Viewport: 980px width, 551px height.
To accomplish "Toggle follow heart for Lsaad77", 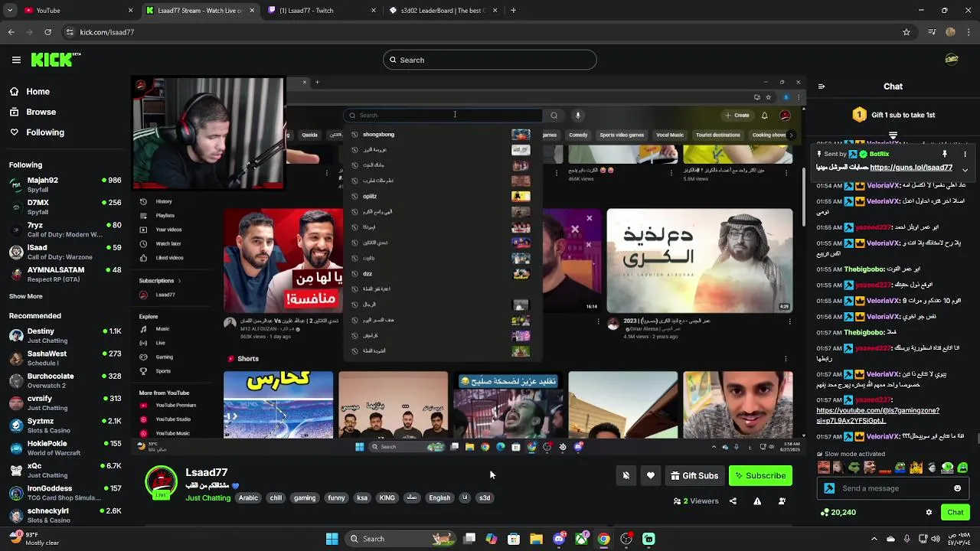I will [x=650, y=475].
